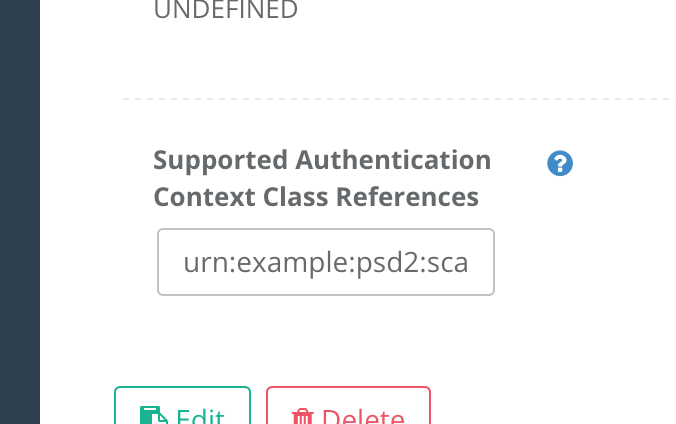Open help for Supported Authentication Context Class References
The height and width of the screenshot is (424, 676).
click(x=560, y=163)
